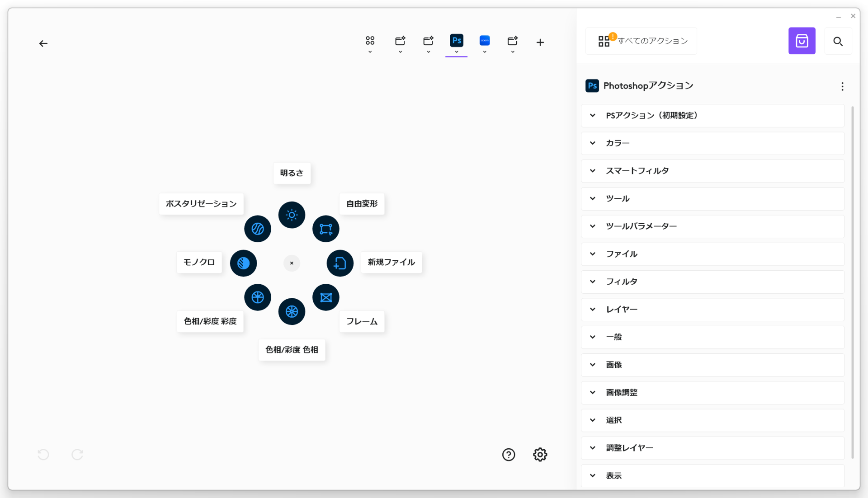Select the frame (フレーム) ring icon
Image resolution: width=868 pixels, height=498 pixels.
pos(325,297)
